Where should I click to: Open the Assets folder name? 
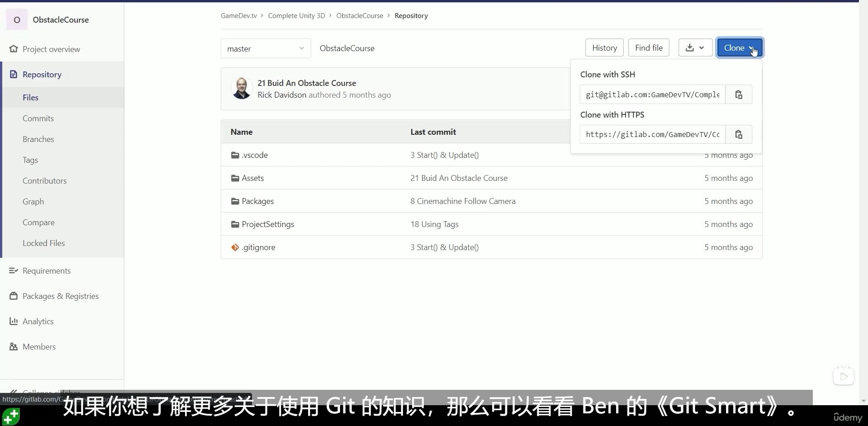pos(252,178)
